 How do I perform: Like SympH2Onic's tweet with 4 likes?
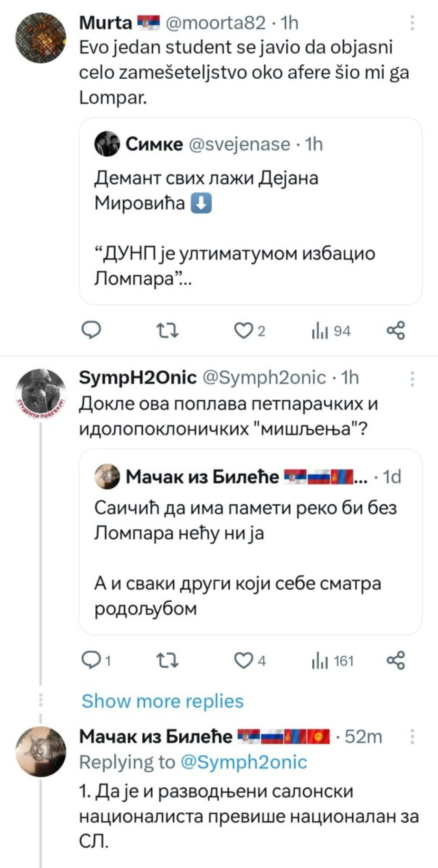(x=250, y=661)
